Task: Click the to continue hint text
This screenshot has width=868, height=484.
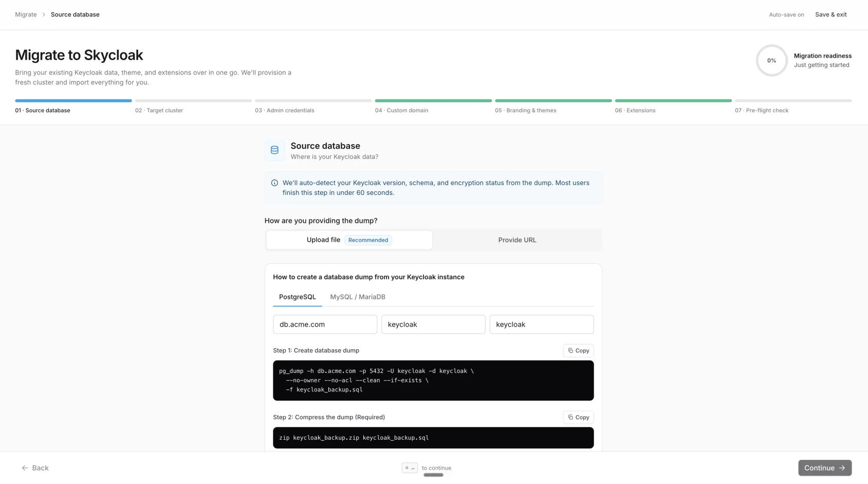Action: [436, 468]
